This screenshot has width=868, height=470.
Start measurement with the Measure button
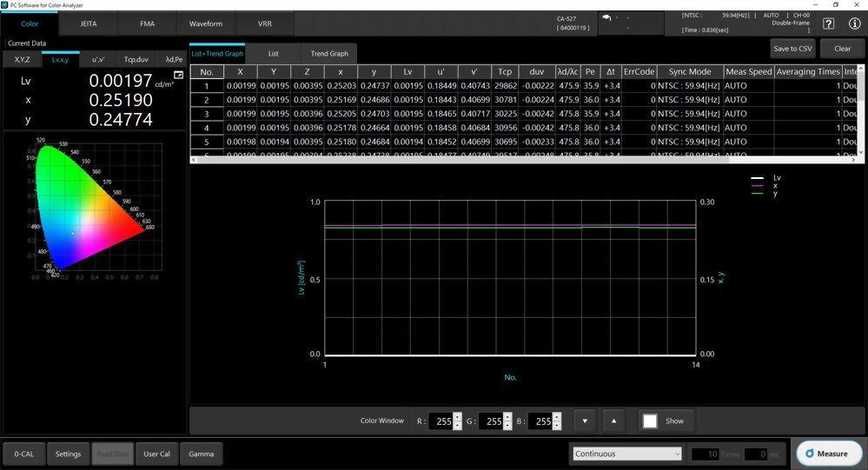[x=829, y=453]
